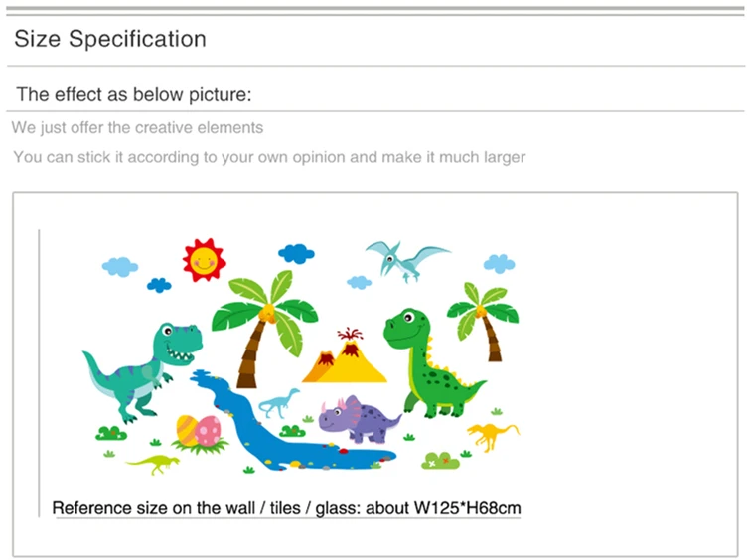Click 'The effect as below picture' text
This screenshot has width=747, height=560.
134,94
